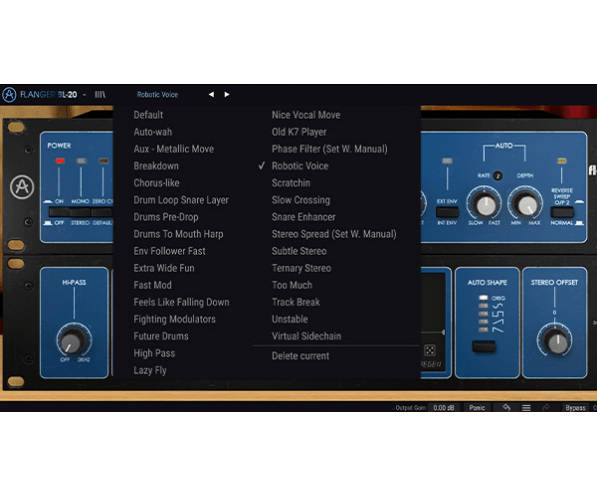Select the Drum Loop Snare Layer preset
Viewport: 597px width, 497px height.
181,200
